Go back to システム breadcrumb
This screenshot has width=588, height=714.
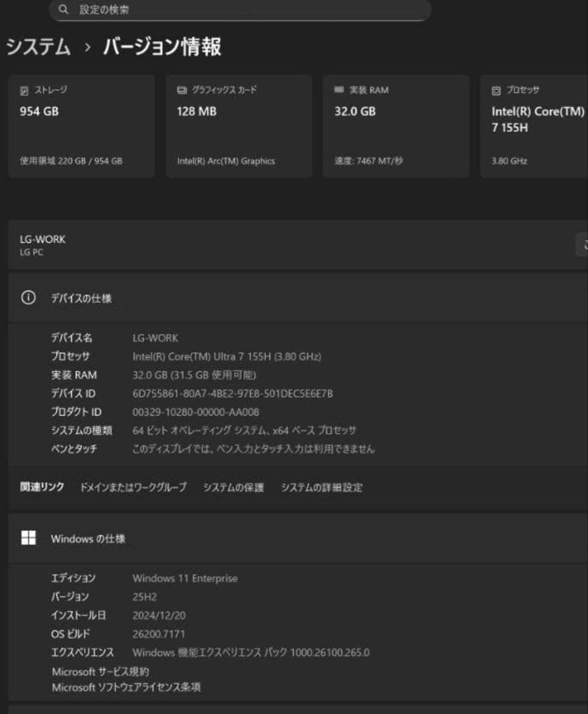(38, 47)
